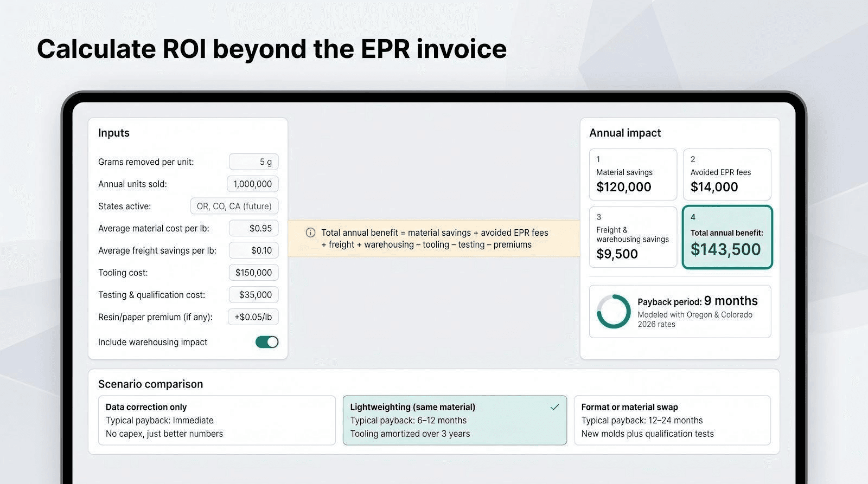The height and width of the screenshot is (484, 868).
Task: Edit the Grams removed per unit field
Action: click(253, 162)
